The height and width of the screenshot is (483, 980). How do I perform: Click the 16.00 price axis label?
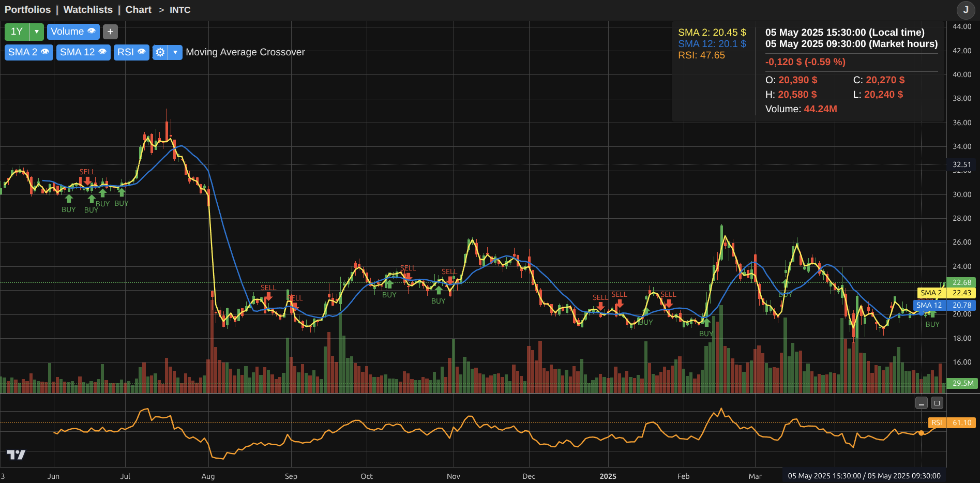(x=962, y=362)
